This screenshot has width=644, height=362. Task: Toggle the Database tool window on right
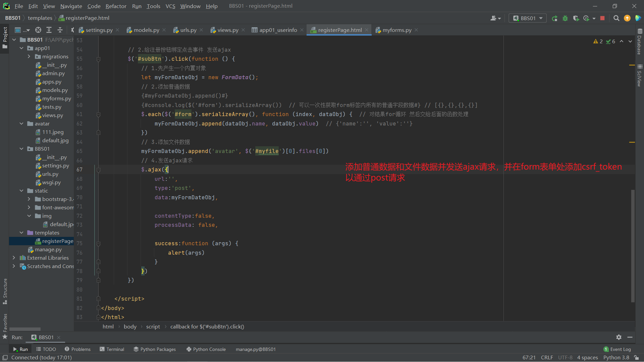point(639,42)
